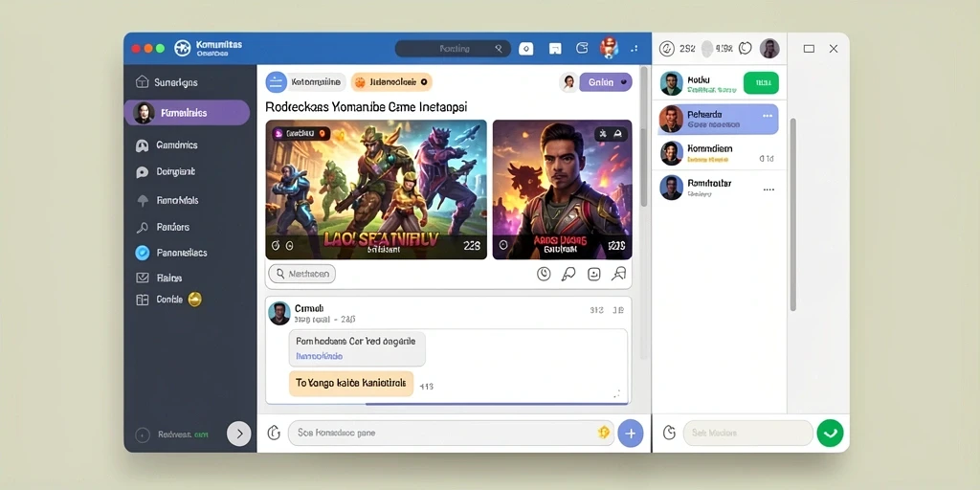The height and width of the screenshot is (490, 980).
Task: Open the game character avatar in blue toolbar
Action: click(609, 48)
